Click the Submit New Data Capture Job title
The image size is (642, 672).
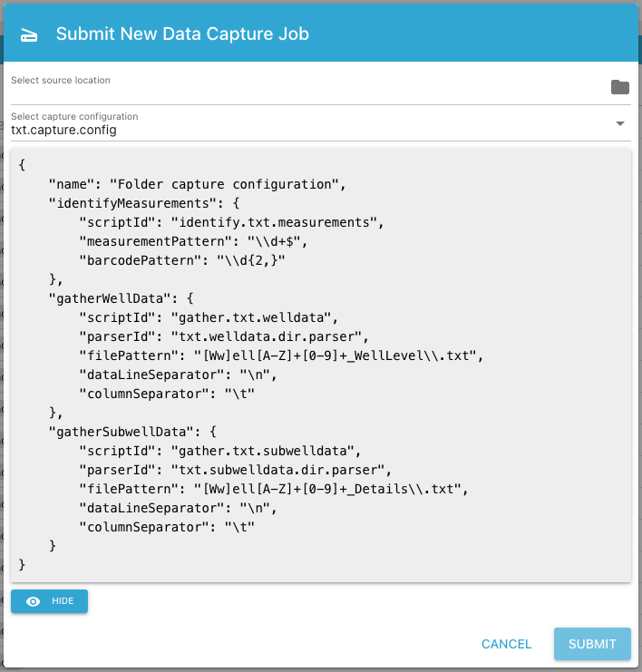point(182,34)
